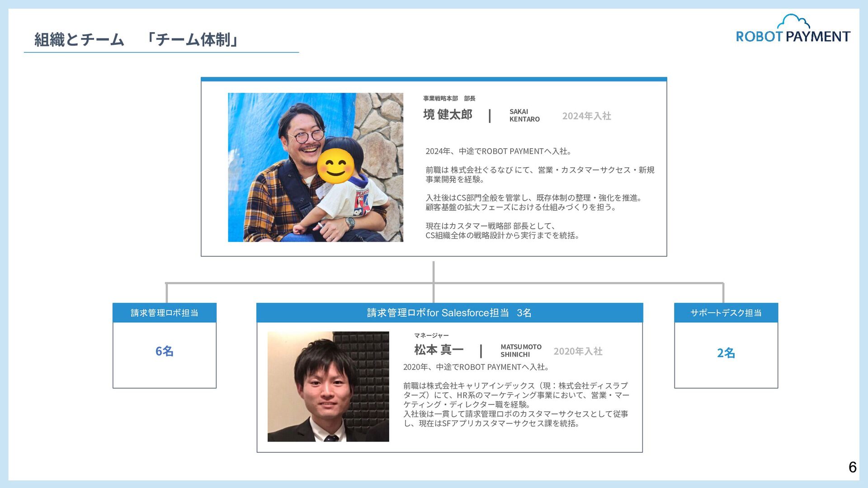Click the 事業戦略本部 部長 title text
The width and height of the screenshot is (868, 488).
[448, 99]
